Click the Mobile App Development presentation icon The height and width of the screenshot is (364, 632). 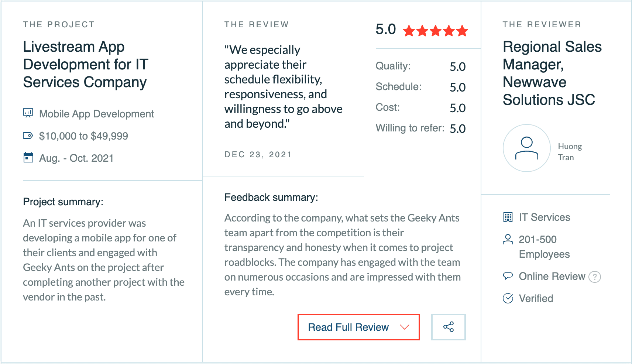[28, 113]
